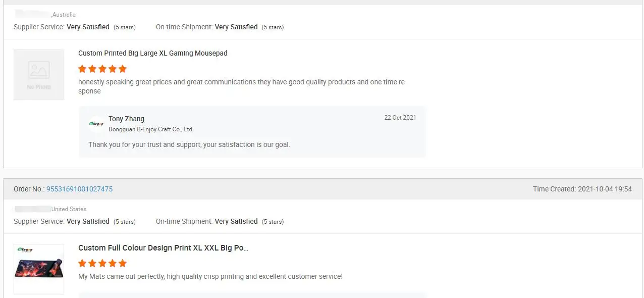644x298 pixels.
Task: Click the Enjoy logo inside the mousepad thumbnail
Action: click(25, 250)
